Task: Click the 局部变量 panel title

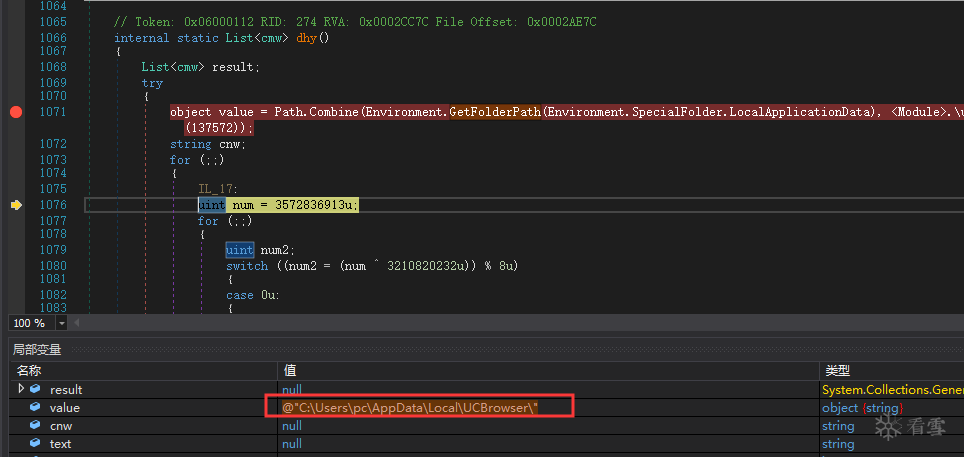Action: click(36, 350)
